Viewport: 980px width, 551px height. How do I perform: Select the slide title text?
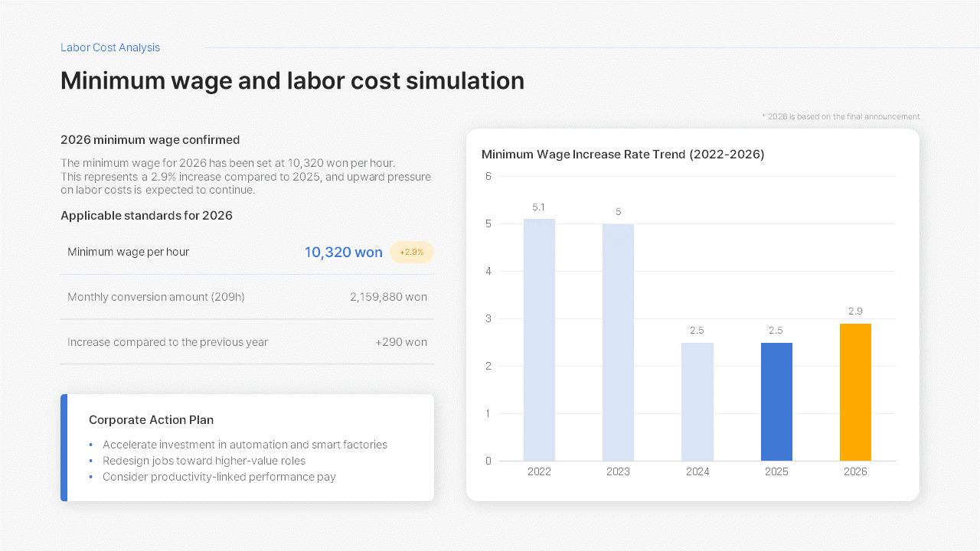292,80
